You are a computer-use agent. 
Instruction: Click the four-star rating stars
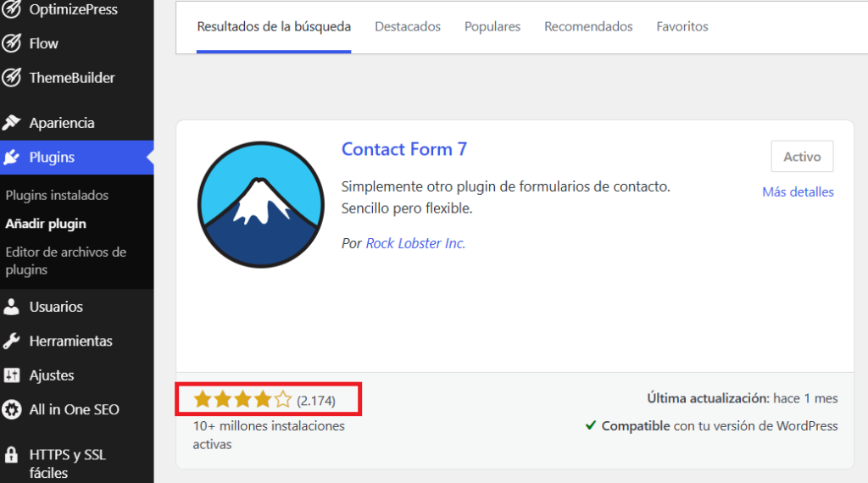(x=242, y=399)
